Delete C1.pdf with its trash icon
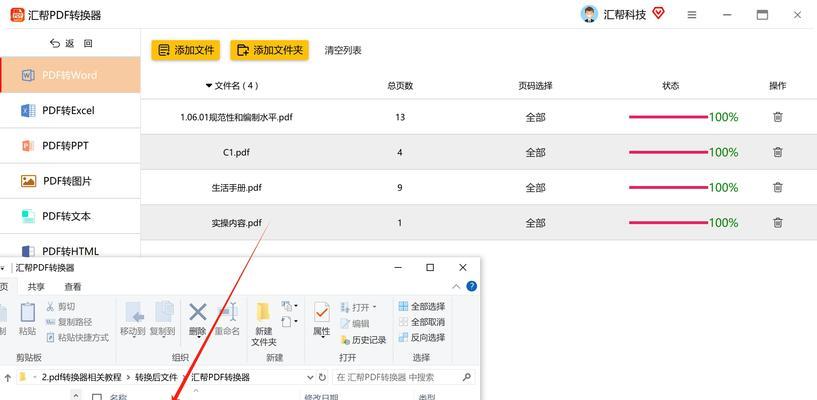 (x=777, y=152)
